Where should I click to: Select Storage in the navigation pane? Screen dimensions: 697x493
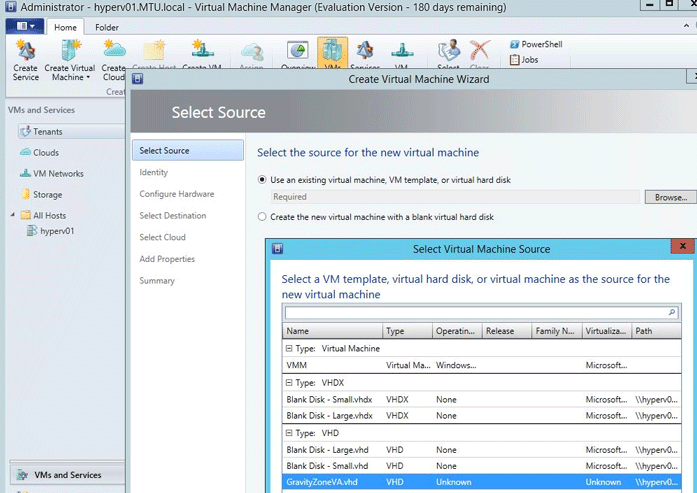point(47,195)
